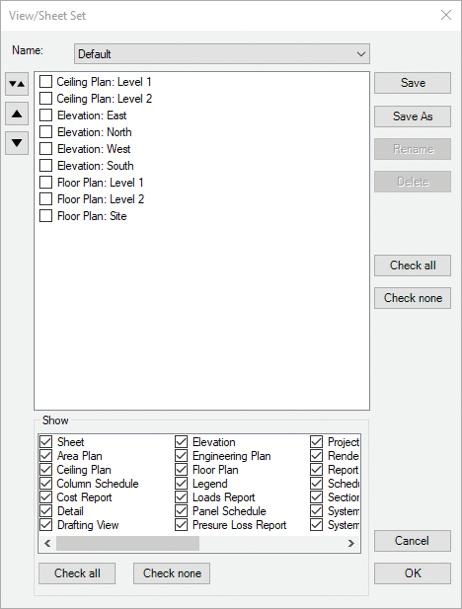Click the right scroll arrow in Show list
The width and height of the screenshot is (462, 609).
click(x=351, y=543)
